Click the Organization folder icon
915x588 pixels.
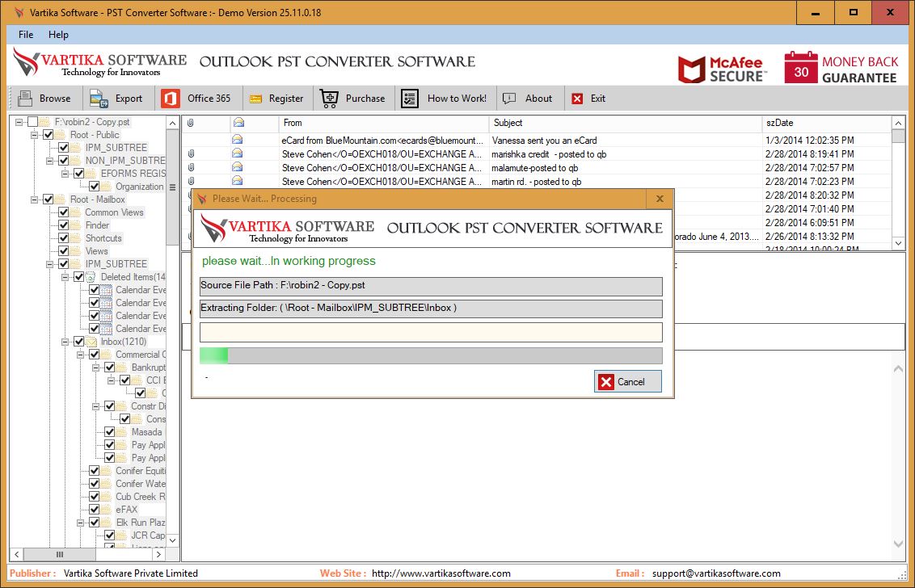[107, 187]
